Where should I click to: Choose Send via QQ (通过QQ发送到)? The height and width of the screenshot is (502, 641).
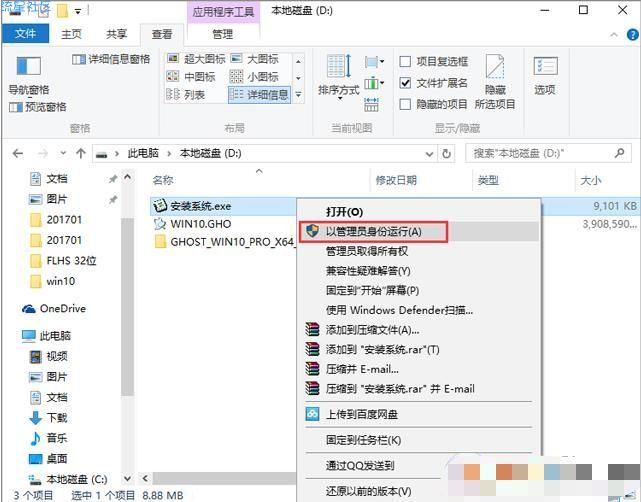pyautogui.click(x=360, y=466)
